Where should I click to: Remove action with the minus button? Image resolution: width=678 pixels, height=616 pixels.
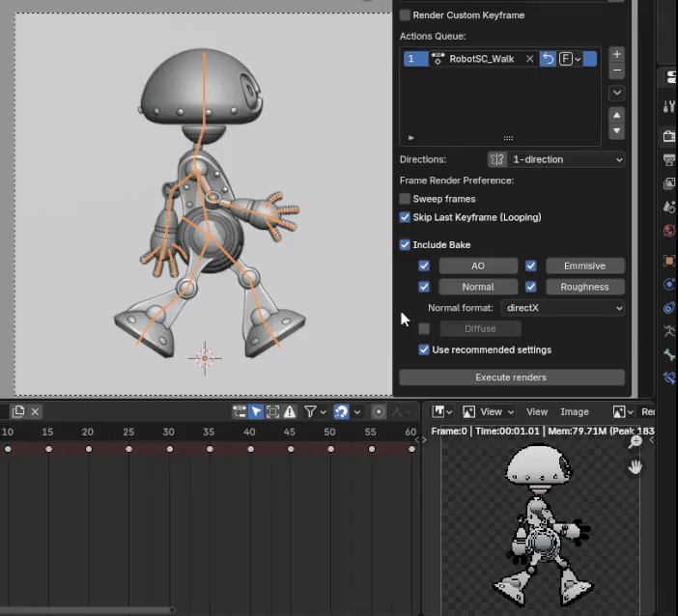coord(617,71)
